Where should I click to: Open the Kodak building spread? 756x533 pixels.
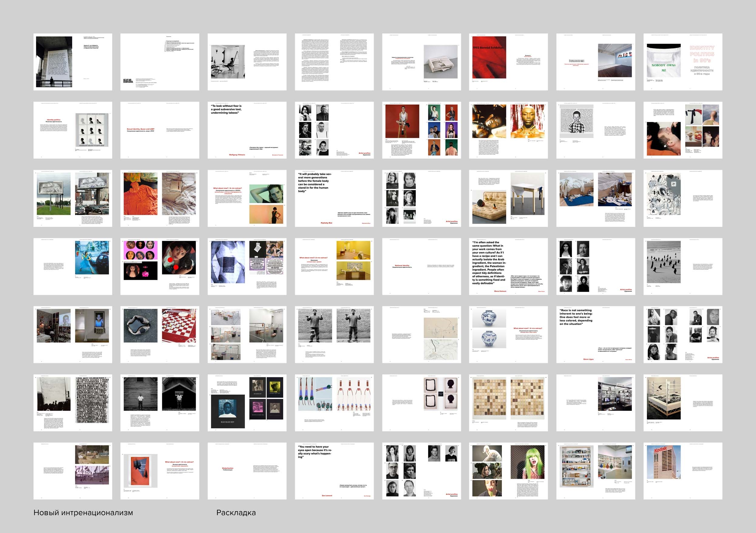683,471
